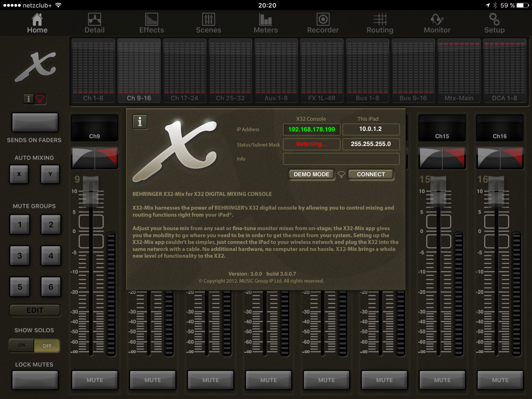The height and width of the screenshot is (399, 532).
Task: Open the Effects tab
Action: 151,23
